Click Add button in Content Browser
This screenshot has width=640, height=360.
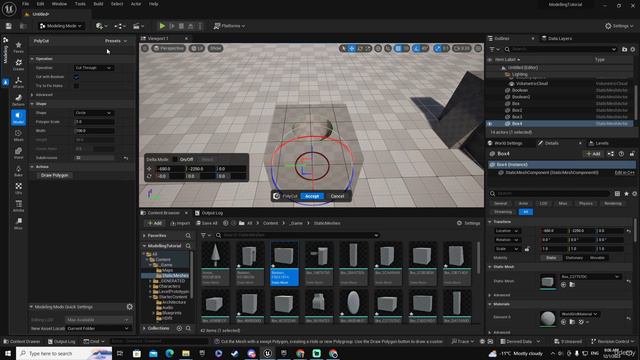click(x=155, y=223)
